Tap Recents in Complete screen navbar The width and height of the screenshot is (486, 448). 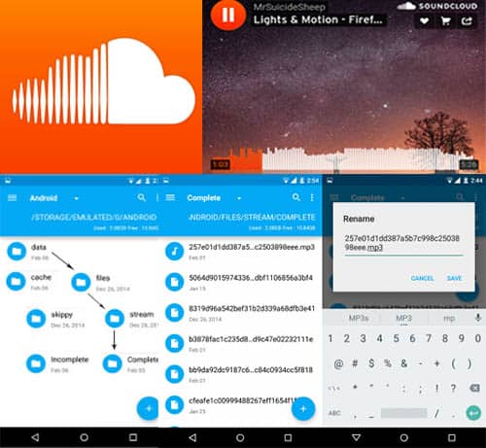coord(288,437)
